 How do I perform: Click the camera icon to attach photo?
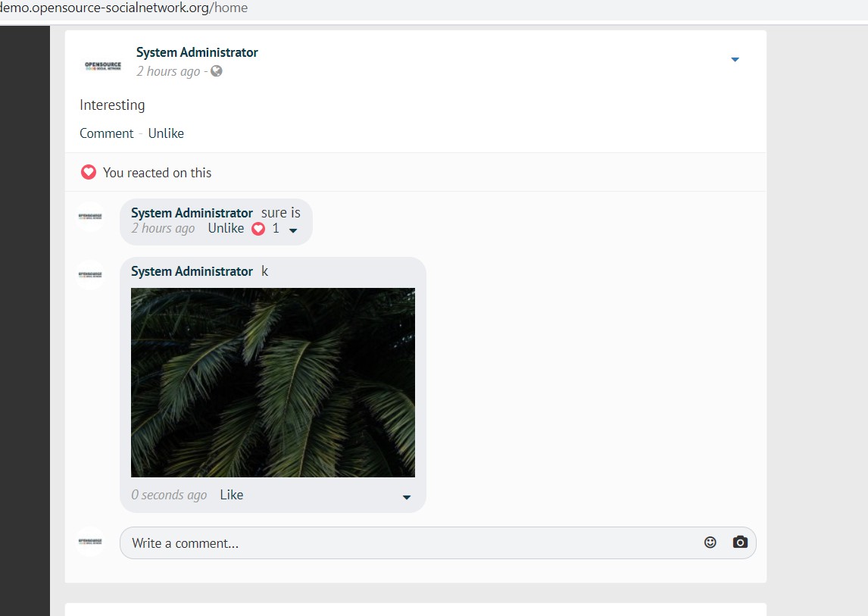point(740,543)
